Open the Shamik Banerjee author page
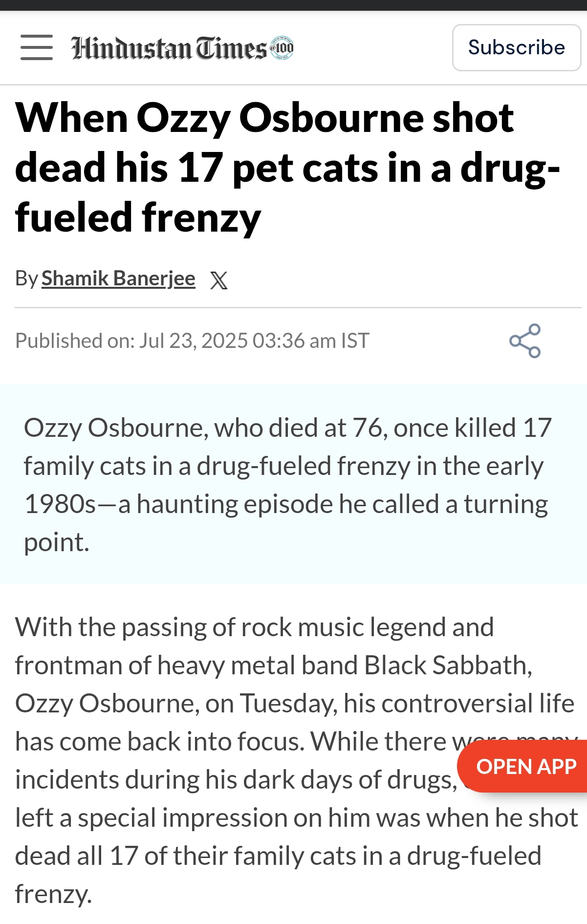Screen dimensions: 587x924 point(118,279)
